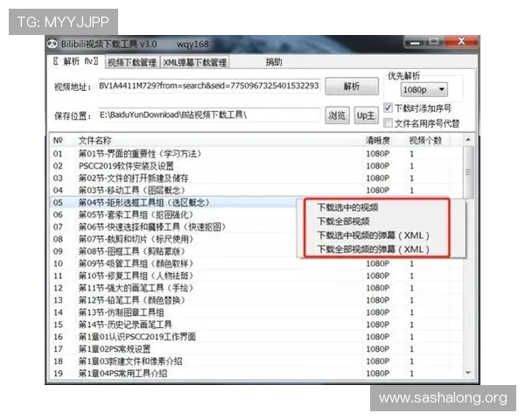Open the 解析 flv tab
This screenshot has height=420, width=525.
75,61
